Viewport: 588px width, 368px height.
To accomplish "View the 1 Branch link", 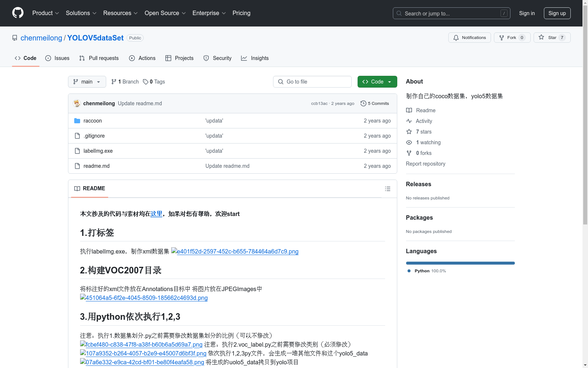I will [125, 82].
